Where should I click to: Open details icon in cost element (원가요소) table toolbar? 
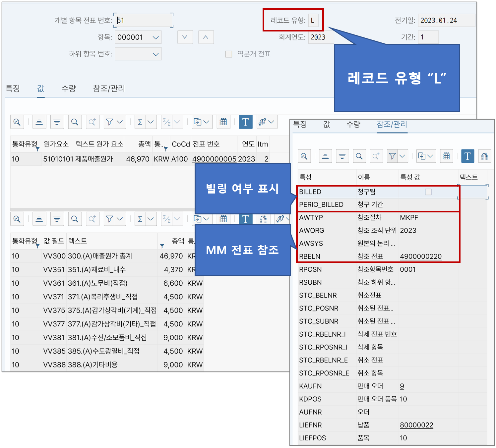pyautogui.click(x=17, y=122)
